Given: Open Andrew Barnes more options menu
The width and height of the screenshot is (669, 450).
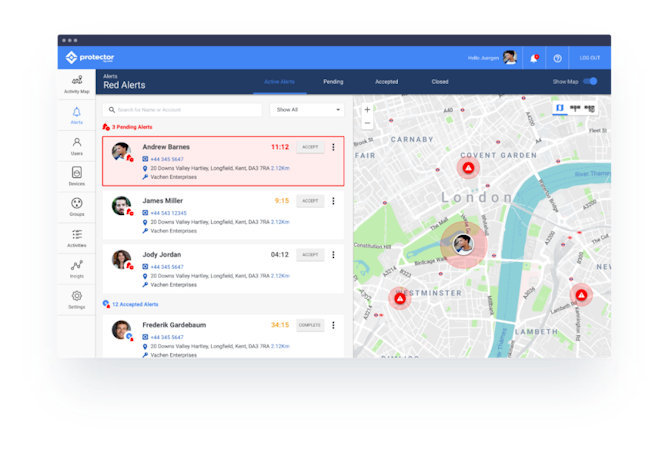Looking at the screenshot, I should (333, 147).
